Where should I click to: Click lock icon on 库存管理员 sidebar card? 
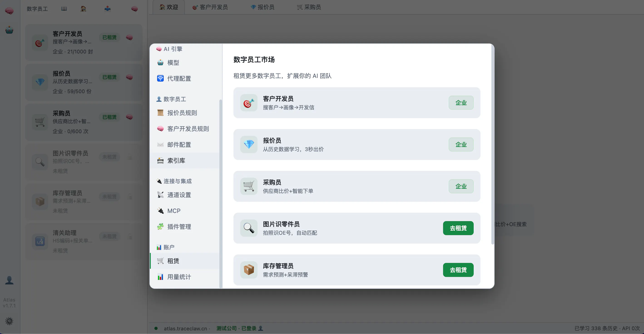click(x=129, y=197)
